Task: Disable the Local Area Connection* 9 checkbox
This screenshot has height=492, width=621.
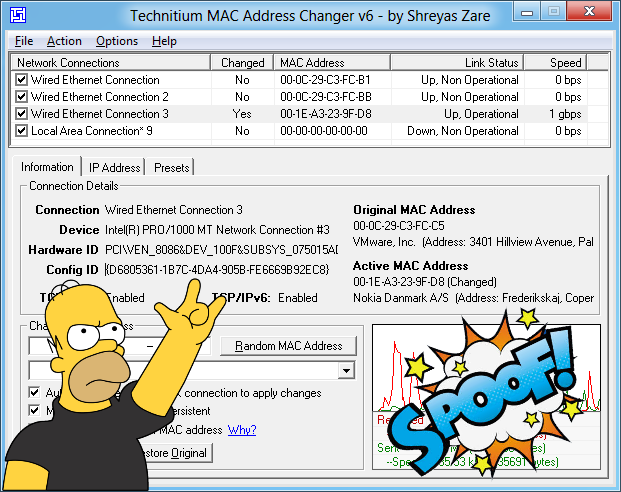Action: tap(22, 131)
